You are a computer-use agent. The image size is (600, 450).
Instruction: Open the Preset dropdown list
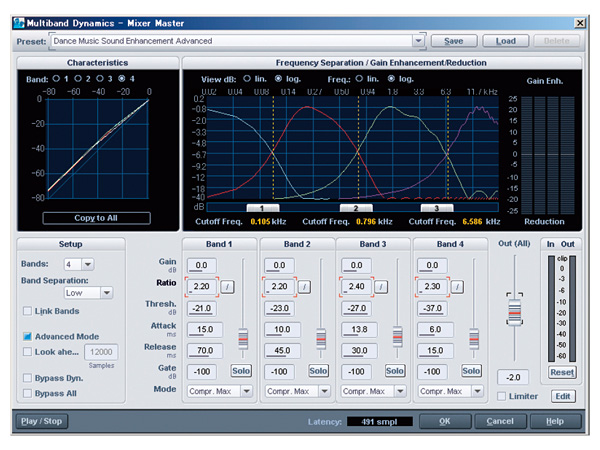[x=418, y=41]
